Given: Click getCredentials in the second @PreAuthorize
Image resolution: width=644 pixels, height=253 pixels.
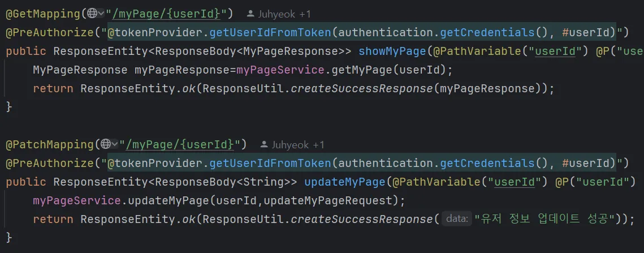Looking at the screenshot, I should click(x=487, y=164).
